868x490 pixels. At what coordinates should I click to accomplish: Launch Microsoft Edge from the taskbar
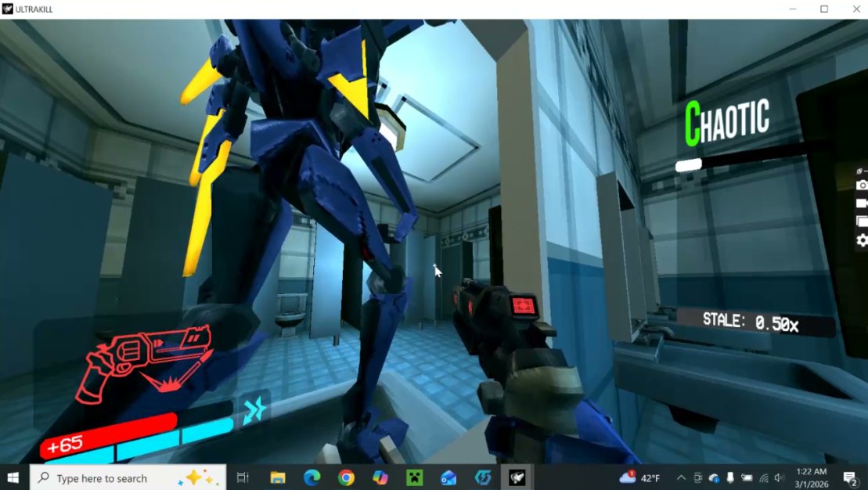pyautogui.click(x=312, y=477)
